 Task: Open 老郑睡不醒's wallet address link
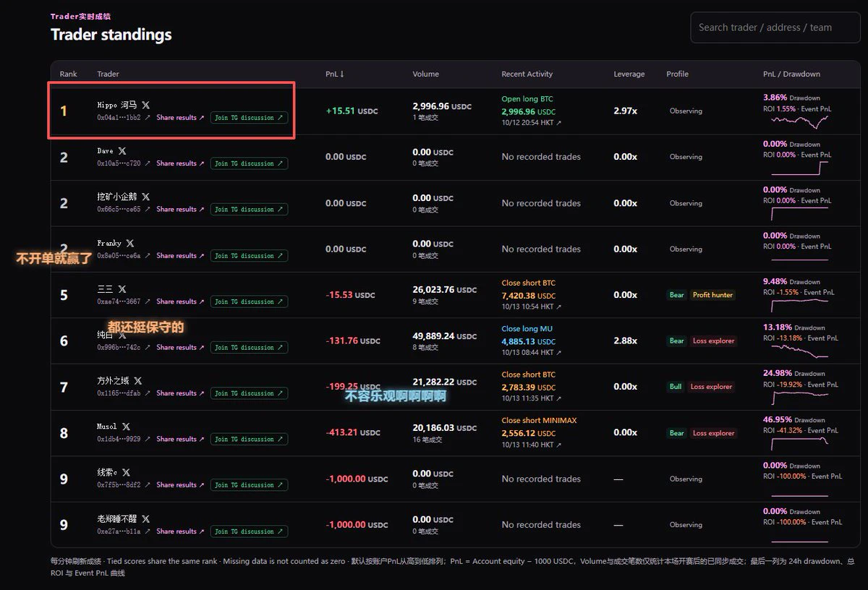124,531
